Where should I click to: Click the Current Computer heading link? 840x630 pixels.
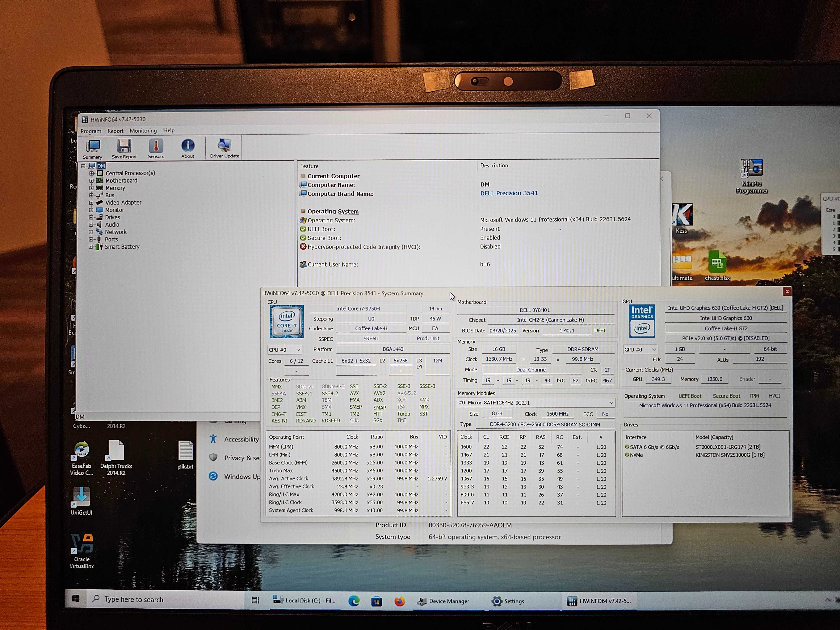pyautogui.click(x=333, y=176)
